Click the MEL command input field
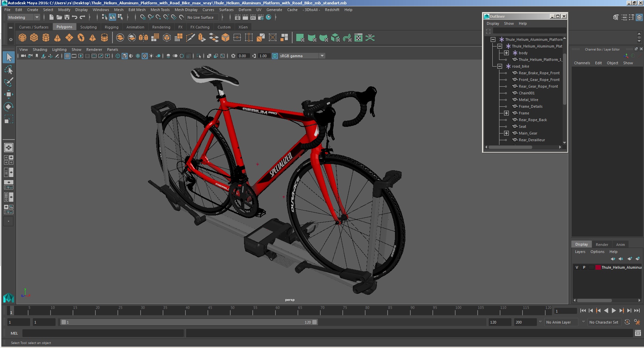644x348 pixels. point(103,333)
